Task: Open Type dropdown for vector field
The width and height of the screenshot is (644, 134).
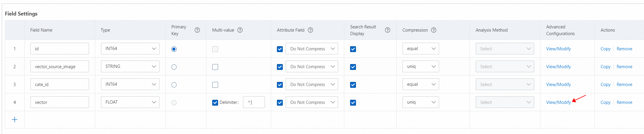Action: tap(130, 102)
